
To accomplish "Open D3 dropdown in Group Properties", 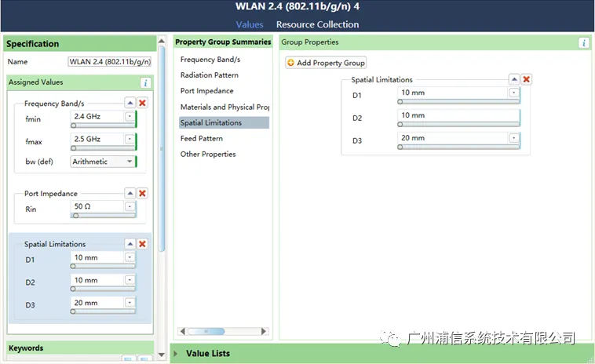I will [514, 138].
